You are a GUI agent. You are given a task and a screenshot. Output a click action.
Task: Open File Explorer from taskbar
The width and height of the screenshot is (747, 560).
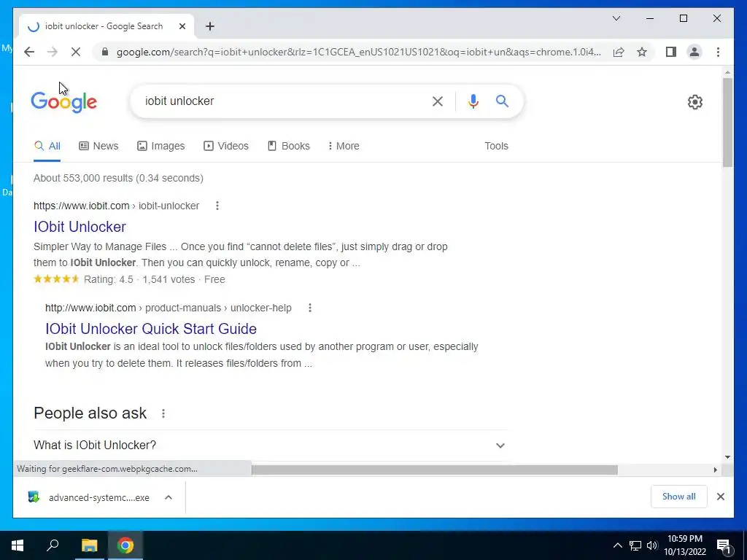(x=89, y=545)
